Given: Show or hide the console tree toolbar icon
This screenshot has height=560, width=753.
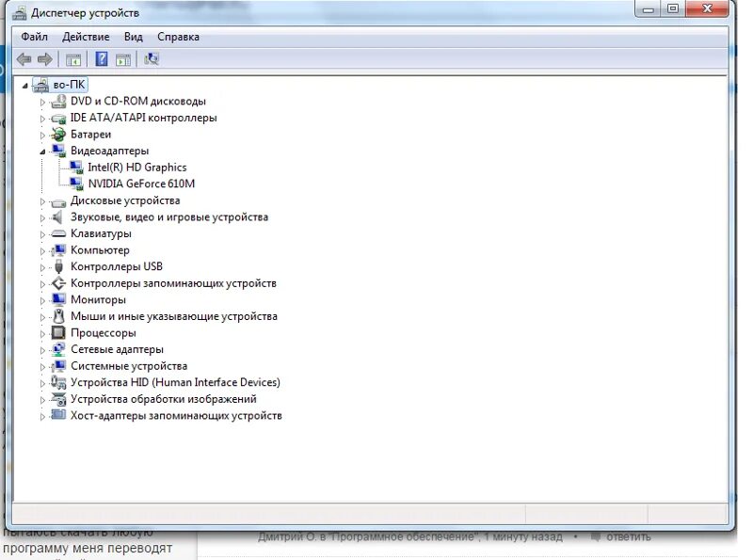Looking at the screenshot, I should coord(73,59).
